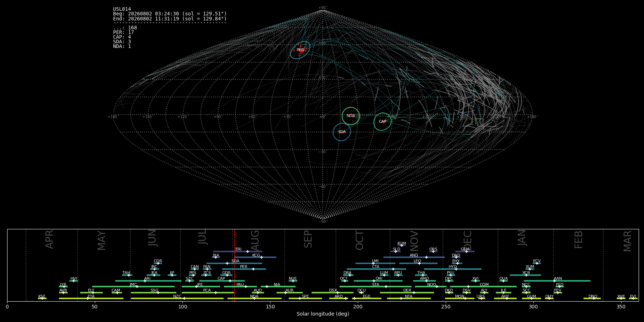Select the ORI shower bar in October

pyautogui.click(x=378, y=281)
